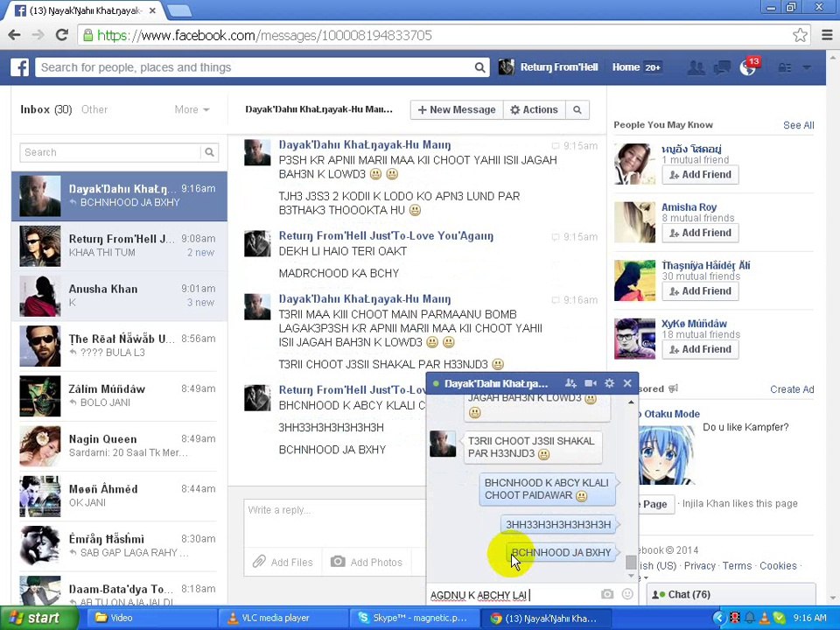Click the Windows start button
Image resolution: width=840 pixels, height=630 pixels.
(x=38, y=619)
